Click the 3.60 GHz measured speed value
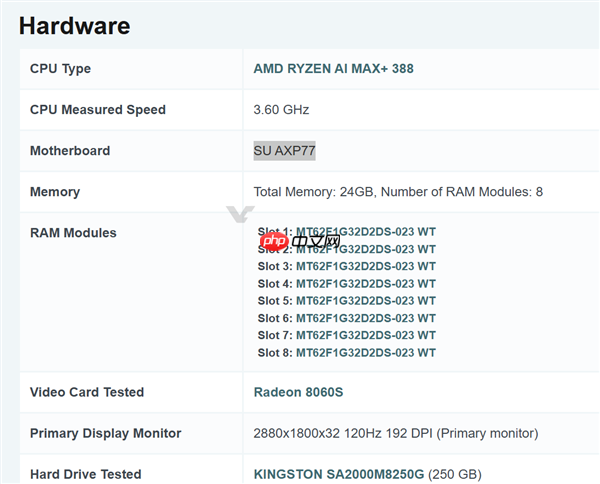Viewport: 600px width, 484px height. 281,110
